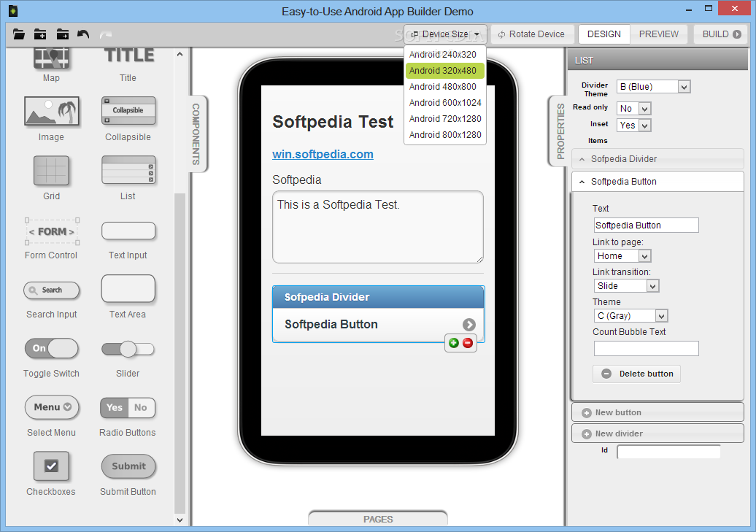
Task: Open the Device Size dropdown
Action: point(445,34)
